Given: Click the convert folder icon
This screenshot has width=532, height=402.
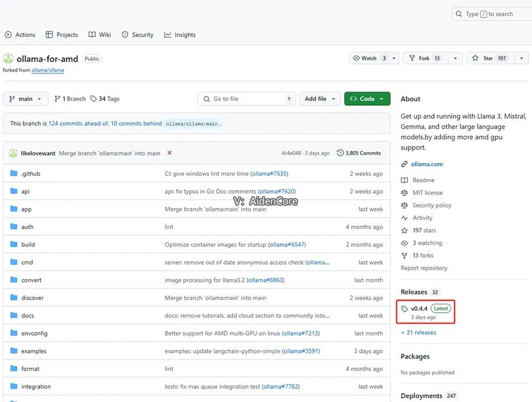Looking at the screenshot, I should 14,280.
